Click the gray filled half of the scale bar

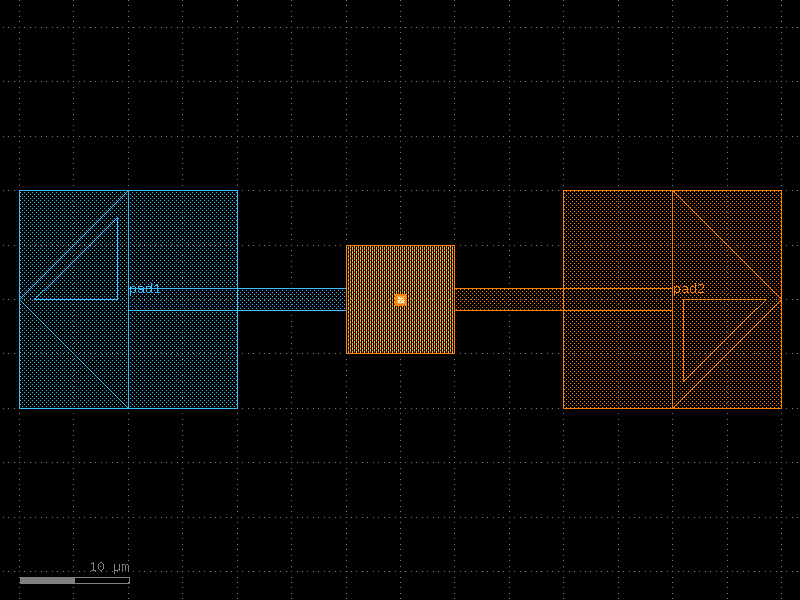[47, 580]
